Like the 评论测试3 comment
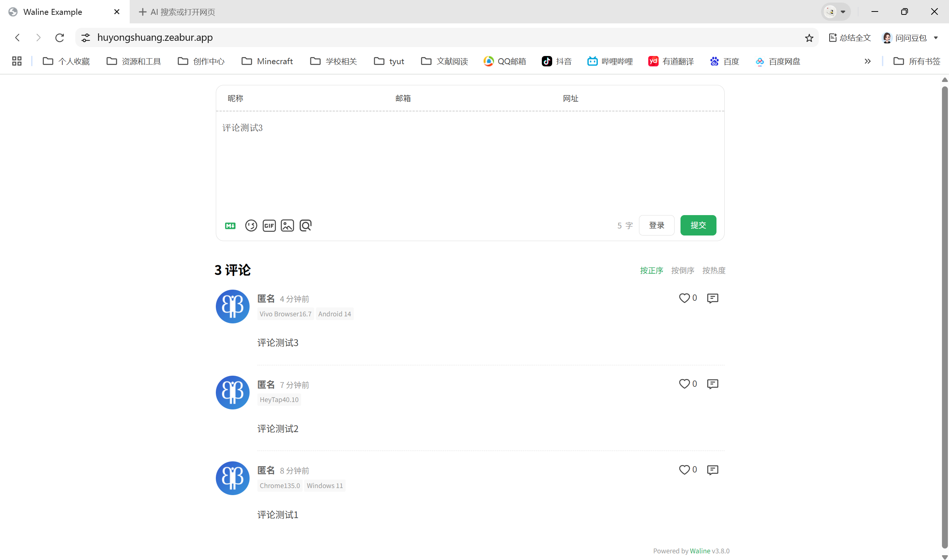 point(684,298)
